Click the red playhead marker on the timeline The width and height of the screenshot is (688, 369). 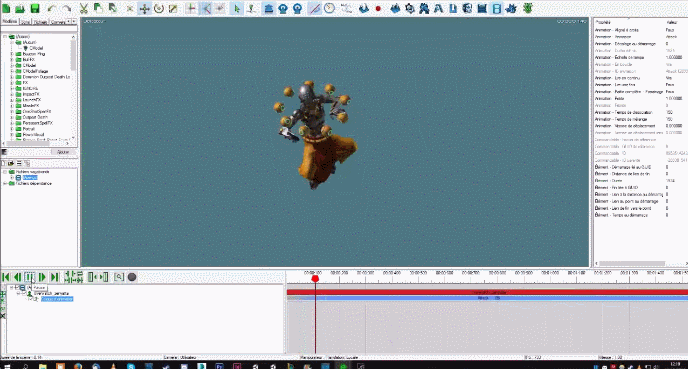pyautogui.click(x=315, y=279)
